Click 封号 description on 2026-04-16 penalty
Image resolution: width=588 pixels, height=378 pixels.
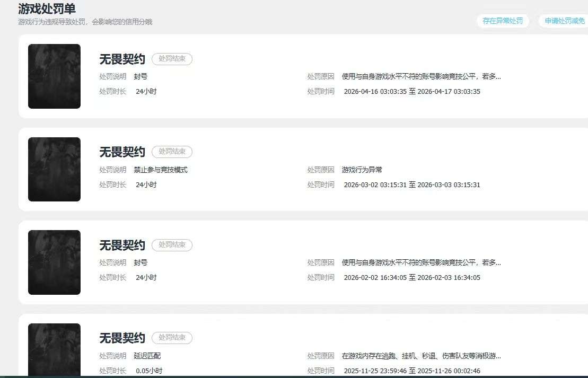pyautogui.click(x=141, y=76)
